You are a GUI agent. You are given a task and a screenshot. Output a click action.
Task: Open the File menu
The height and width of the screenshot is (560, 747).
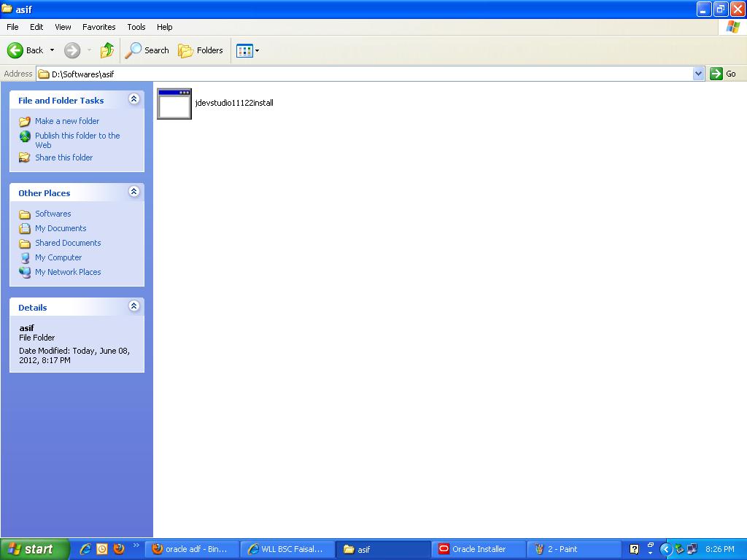[x=12, y=27]
